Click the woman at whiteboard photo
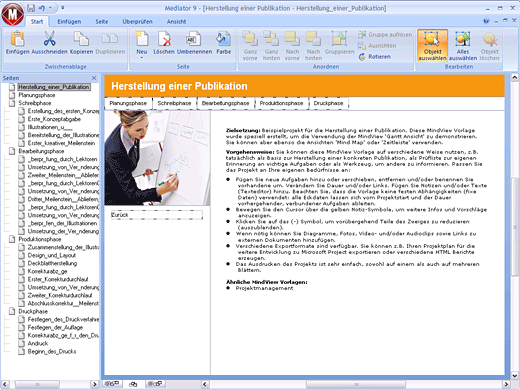 (157, 158)
